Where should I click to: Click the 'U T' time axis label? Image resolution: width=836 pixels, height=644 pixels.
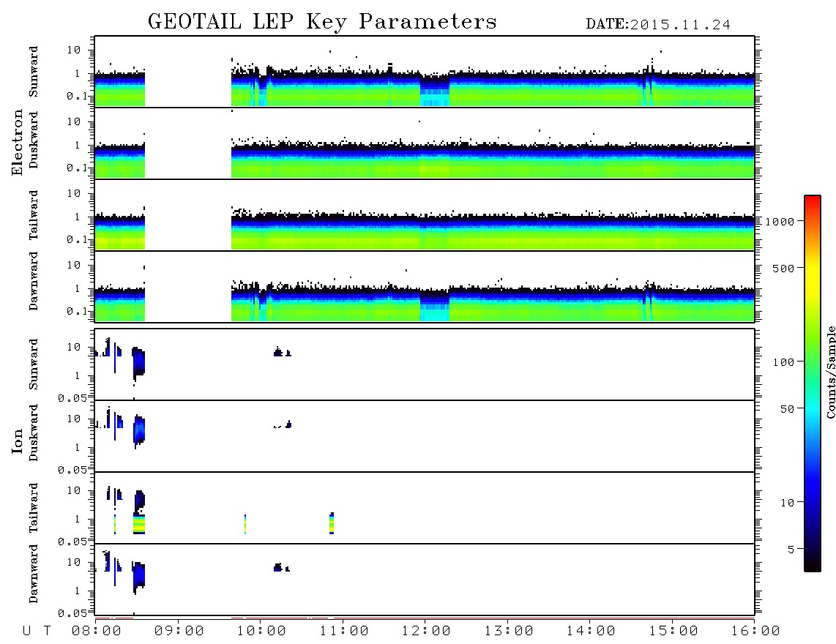click(x=37, y=632)
